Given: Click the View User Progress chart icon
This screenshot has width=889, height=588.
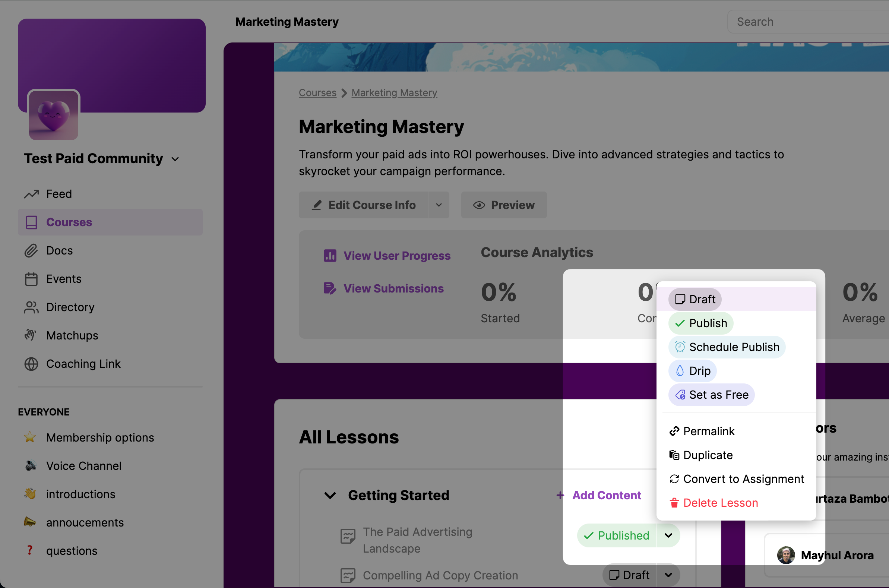Looking at the screenshot, I should [x=330, y=256].
